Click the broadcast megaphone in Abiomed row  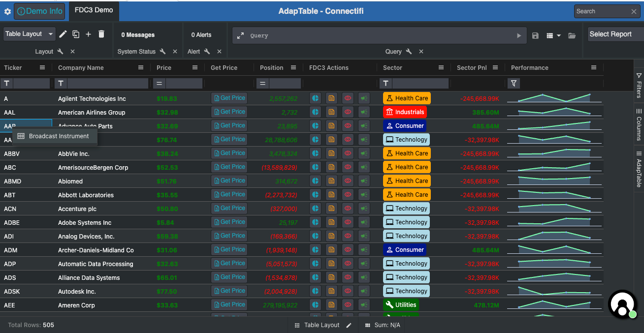(364, 181)
